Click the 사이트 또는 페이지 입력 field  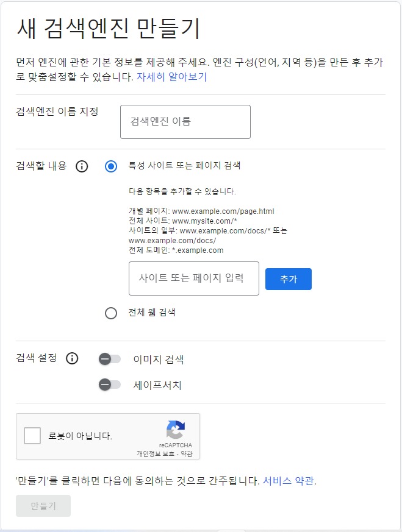[194, 278]
